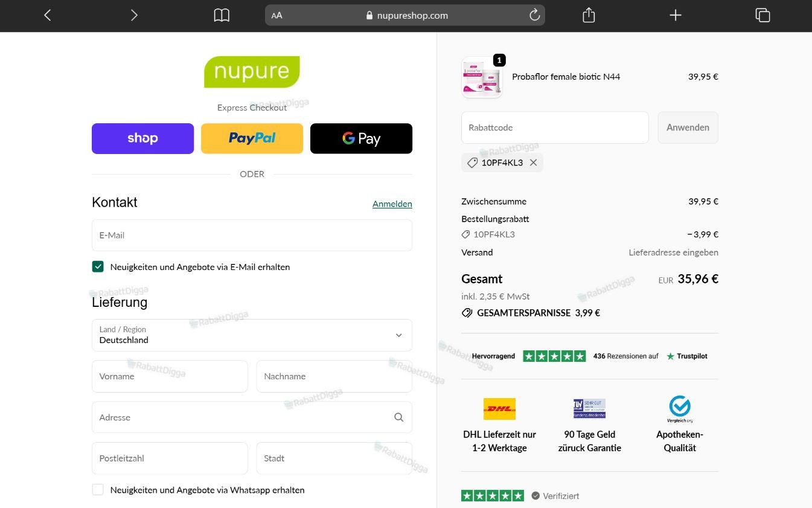Screen dimensions: 812x508
Task: Check out with the Google Pay button
Action: 361,138
